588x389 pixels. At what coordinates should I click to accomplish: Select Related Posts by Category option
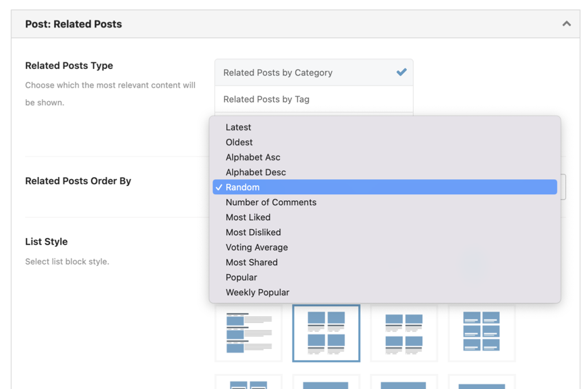[x=314, y=72]
